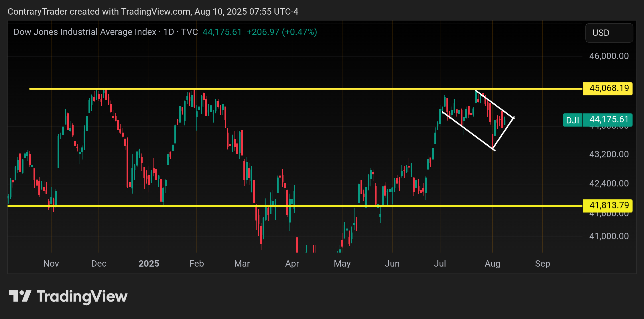Click the Jun time axis label
This screenshot has height=319, width=644.
click(x=392, y=263)
